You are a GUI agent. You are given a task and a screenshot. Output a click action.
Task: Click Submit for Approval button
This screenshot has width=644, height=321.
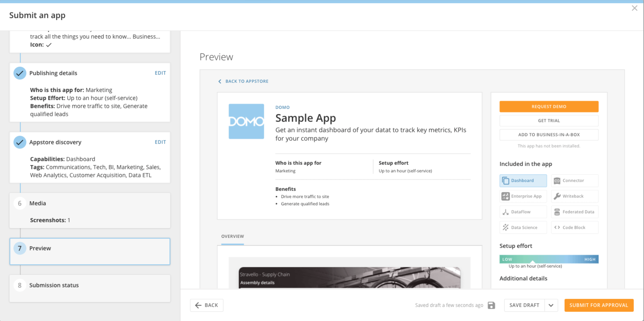tap(599, 305)
